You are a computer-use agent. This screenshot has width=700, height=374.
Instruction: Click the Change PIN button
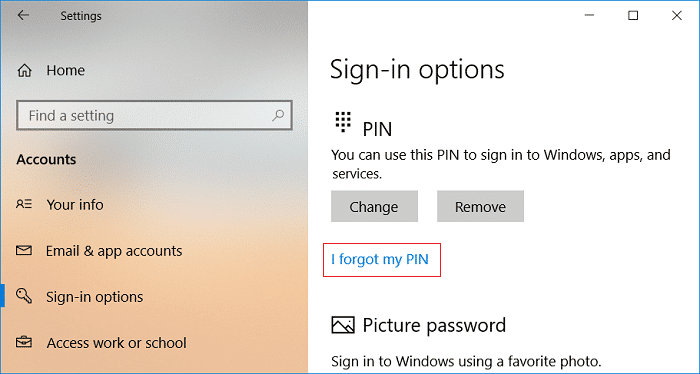(x=374, y=206)
